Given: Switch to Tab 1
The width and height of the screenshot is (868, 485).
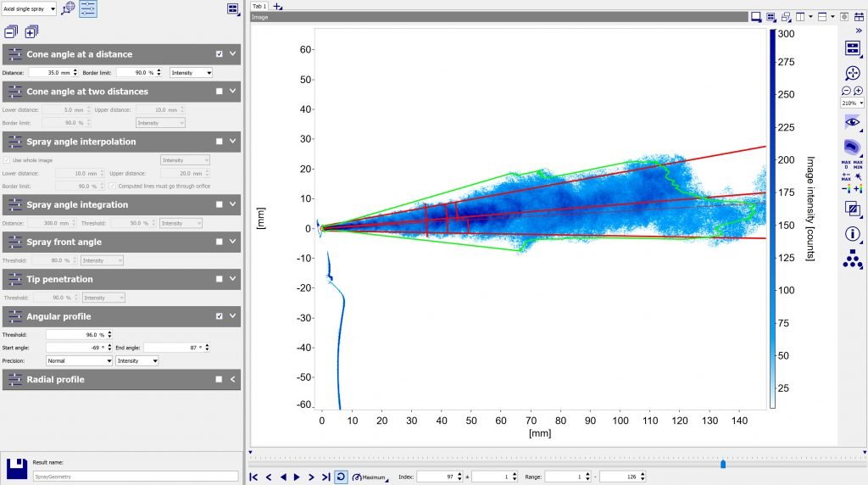Looking at the screenshot, I should click(259, 6).
